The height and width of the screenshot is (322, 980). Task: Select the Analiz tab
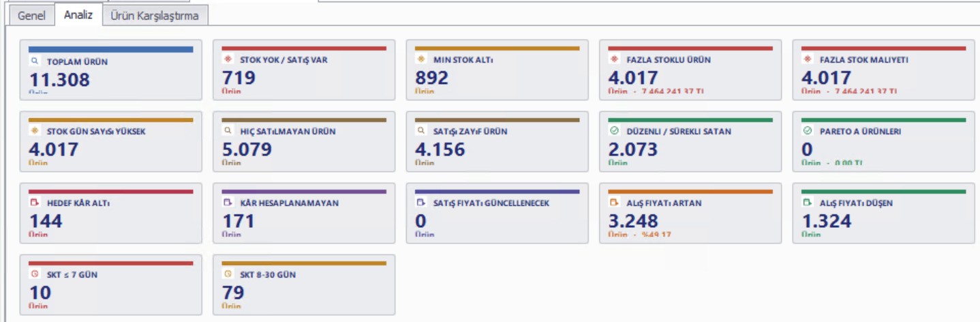pos(78,14)
